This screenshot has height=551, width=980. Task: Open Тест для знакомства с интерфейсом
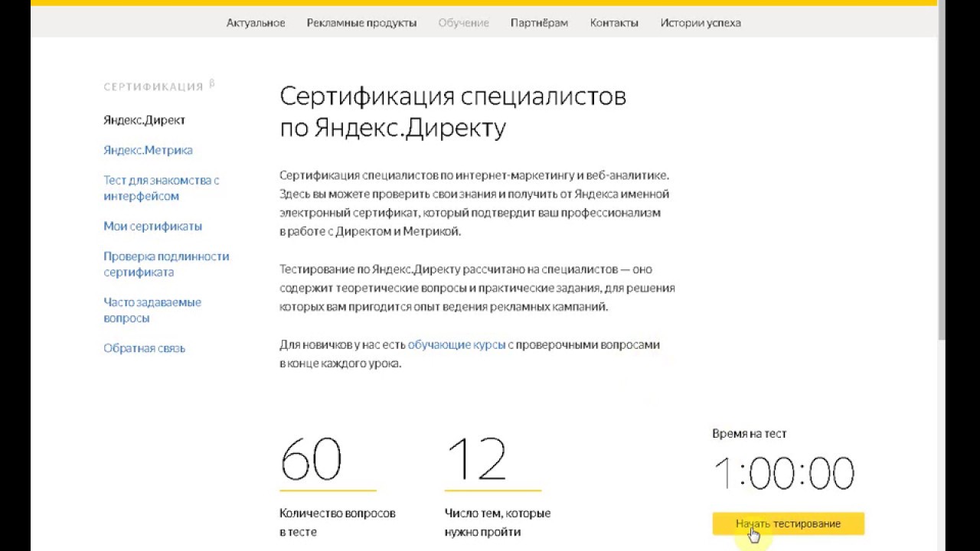pos(162,188)
